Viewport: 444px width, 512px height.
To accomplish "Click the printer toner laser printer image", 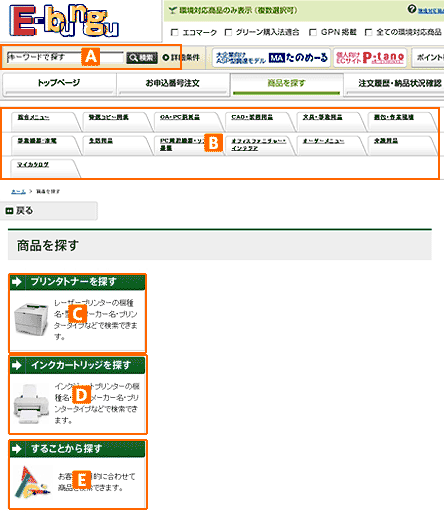I will [31, 319].
